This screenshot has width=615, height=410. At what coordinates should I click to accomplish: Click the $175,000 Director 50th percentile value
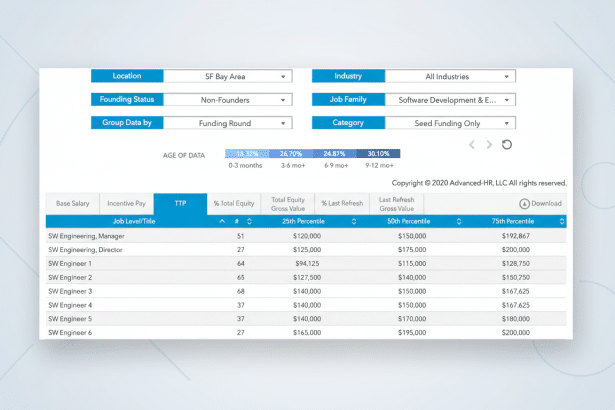412,250
